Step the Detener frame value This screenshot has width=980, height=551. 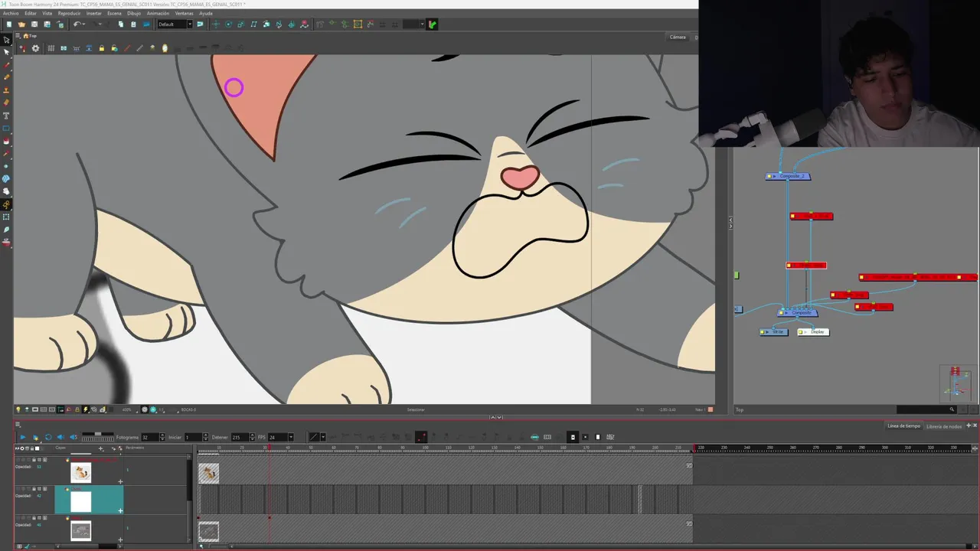point(252,437)
